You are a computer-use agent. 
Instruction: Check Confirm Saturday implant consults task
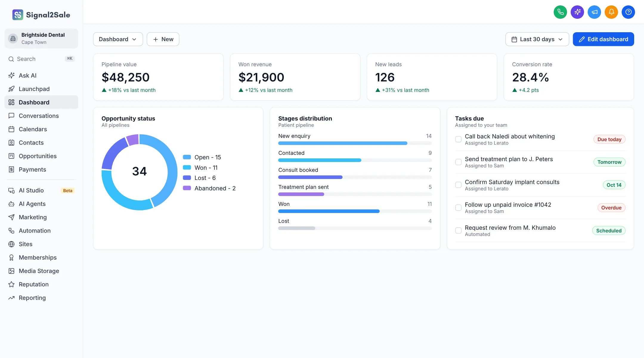pyautogui.click(x=458, y=185)
